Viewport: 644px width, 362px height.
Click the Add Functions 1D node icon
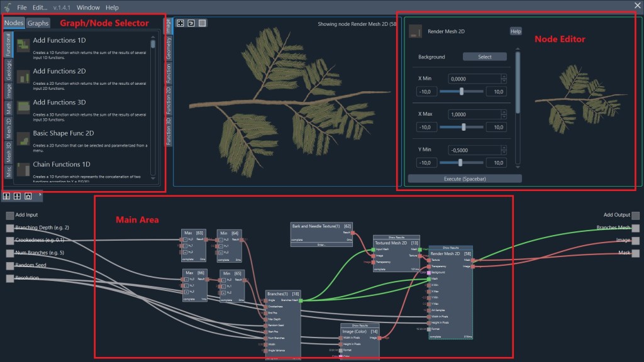pyautogui.click(x=23, y=45)
